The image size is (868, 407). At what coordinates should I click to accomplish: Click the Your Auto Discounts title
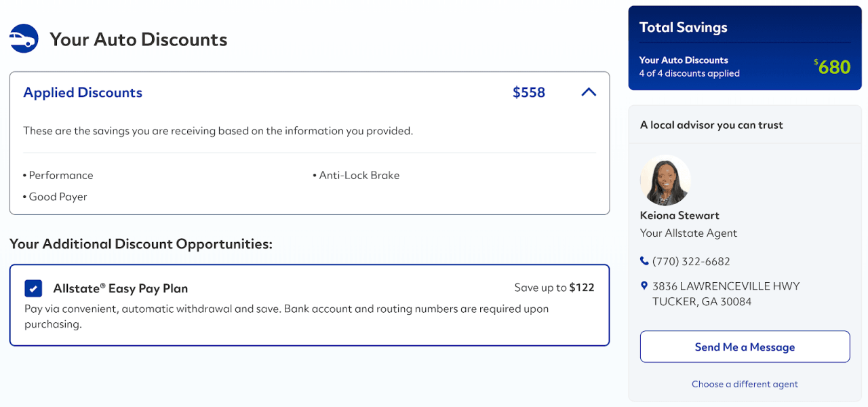(138, 39)
